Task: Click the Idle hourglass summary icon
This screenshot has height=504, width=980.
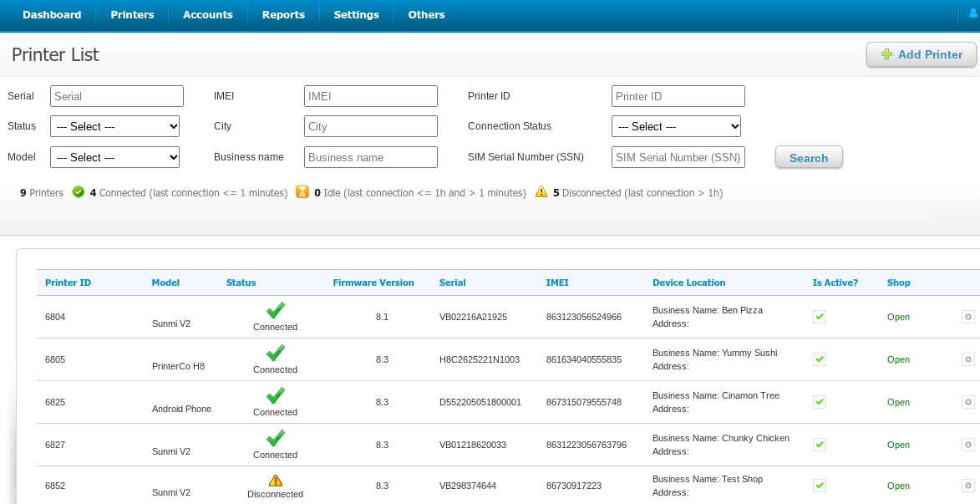Action: tap(302, 192)
